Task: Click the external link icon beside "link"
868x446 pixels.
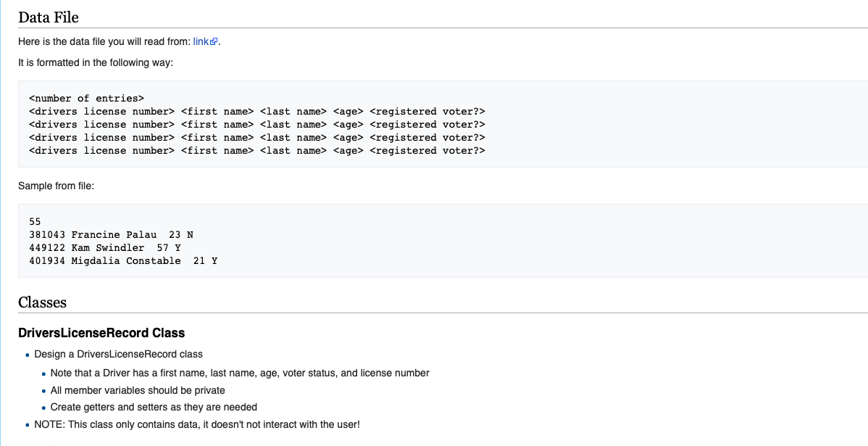Action: (x=211, y=41)
